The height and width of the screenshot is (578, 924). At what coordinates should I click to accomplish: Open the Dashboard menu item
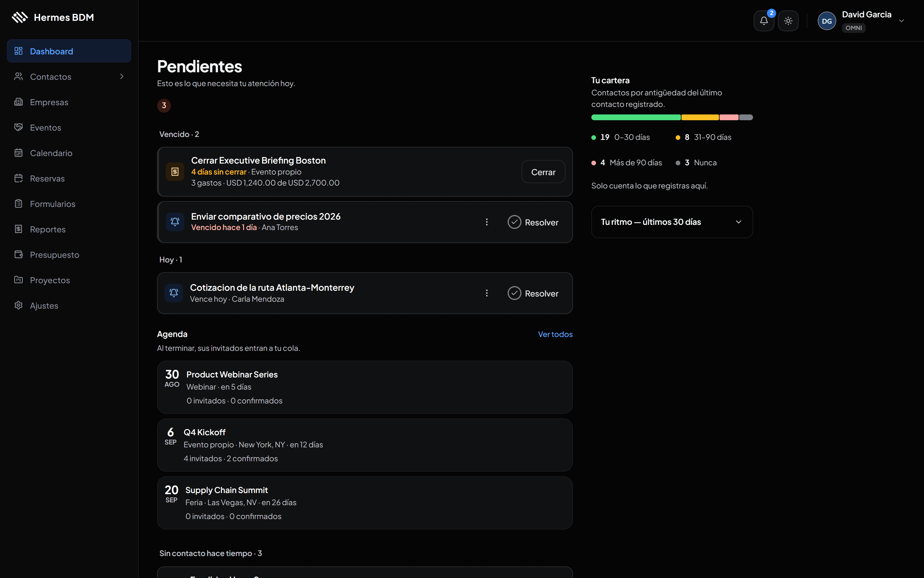click(x=69, y=51)
